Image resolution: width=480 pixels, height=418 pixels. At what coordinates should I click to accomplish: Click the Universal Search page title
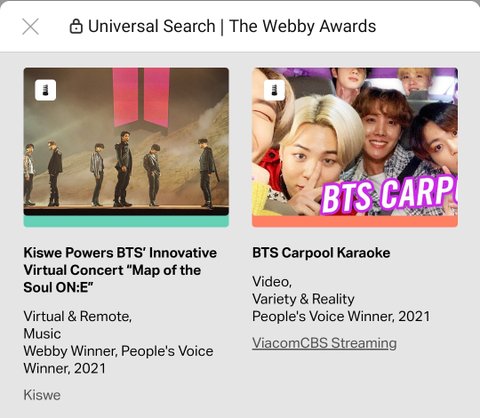click(232, 26)
